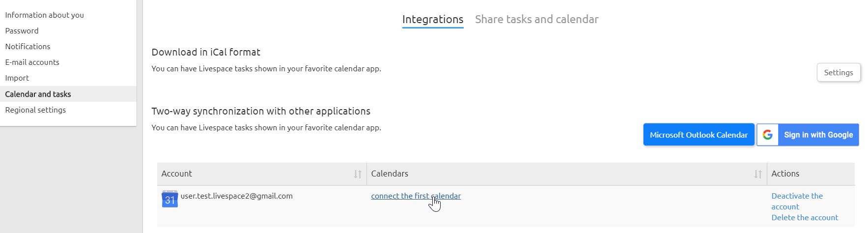
Task: Open Information about you settings
Action: (44, 15)
